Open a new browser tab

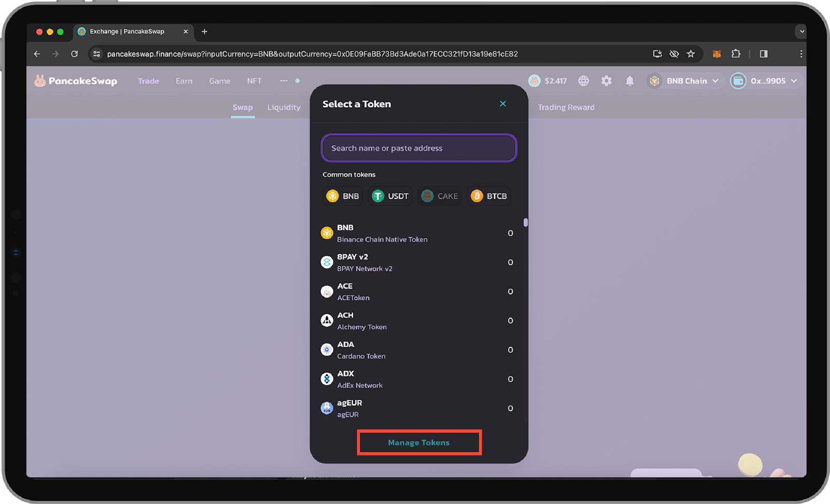[x=204, y=32]
